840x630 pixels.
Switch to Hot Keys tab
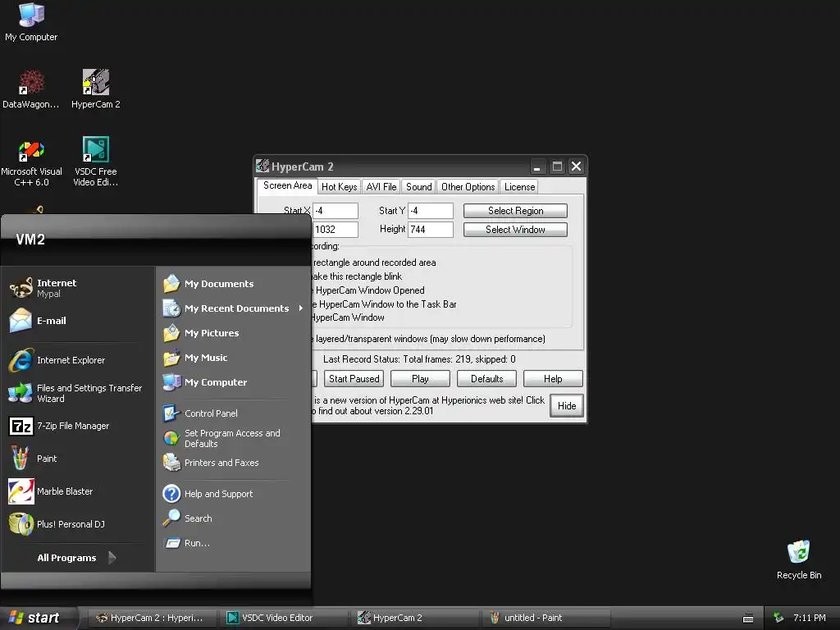tap(339, 187)
